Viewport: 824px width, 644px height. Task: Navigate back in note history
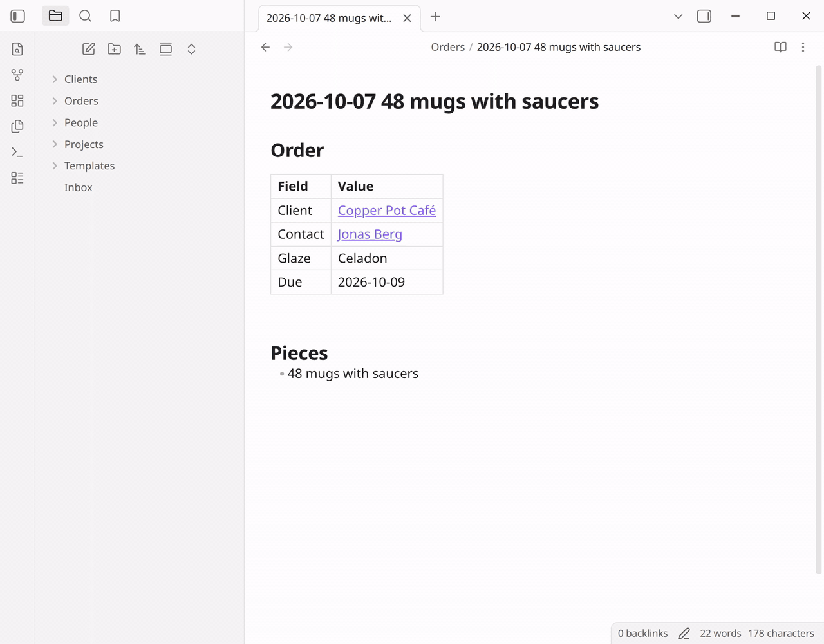(265, 47)
